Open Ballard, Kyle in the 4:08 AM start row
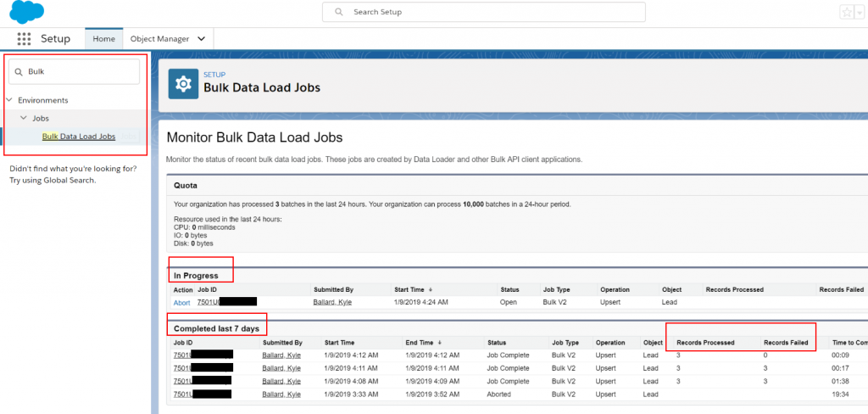 click(281, 381)
